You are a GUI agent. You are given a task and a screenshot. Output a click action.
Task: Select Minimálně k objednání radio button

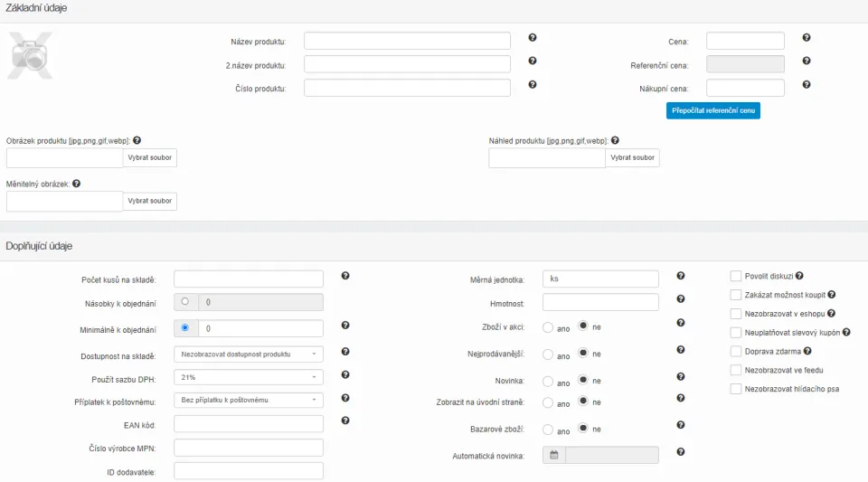184,327
